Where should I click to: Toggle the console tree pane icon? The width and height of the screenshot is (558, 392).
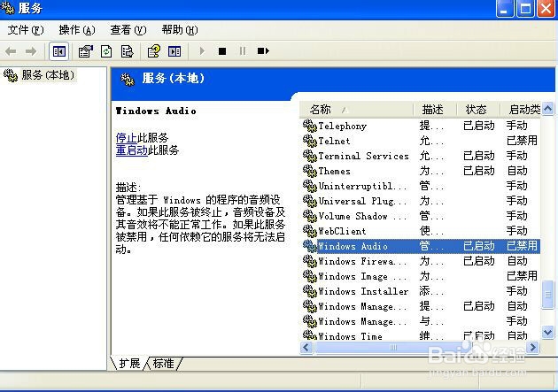[x=58, y=51]
